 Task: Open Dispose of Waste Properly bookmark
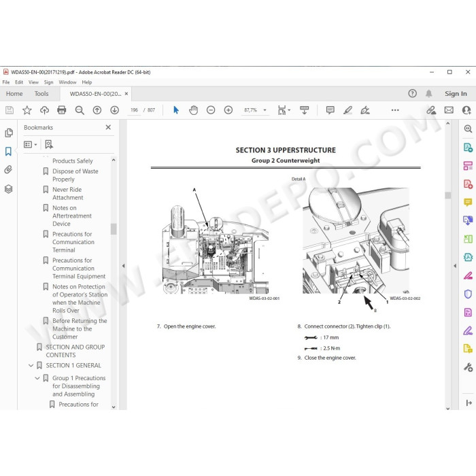(x=75, y=175)
